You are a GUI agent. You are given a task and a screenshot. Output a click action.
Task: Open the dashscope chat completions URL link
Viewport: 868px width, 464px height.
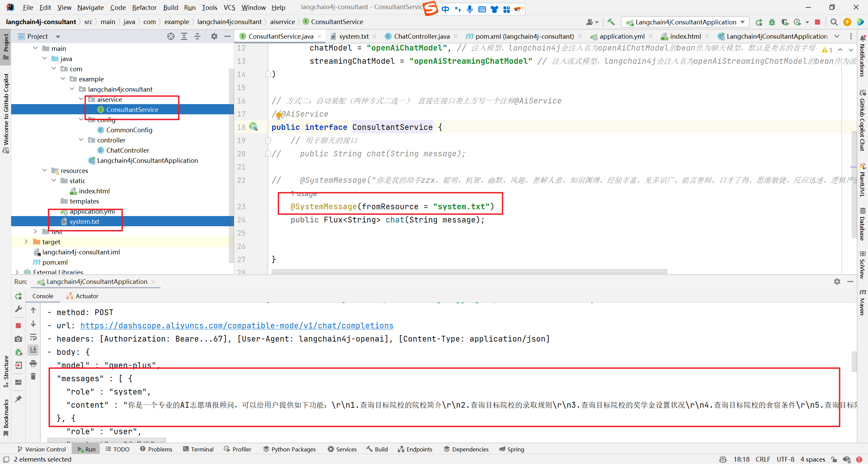coord(237,326)
